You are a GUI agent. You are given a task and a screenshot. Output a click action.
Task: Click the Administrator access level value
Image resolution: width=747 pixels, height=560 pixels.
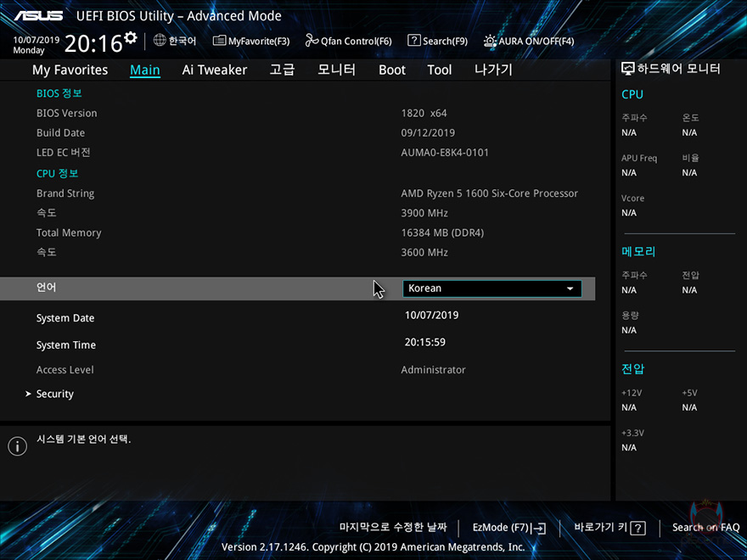[x=433, y=370]
